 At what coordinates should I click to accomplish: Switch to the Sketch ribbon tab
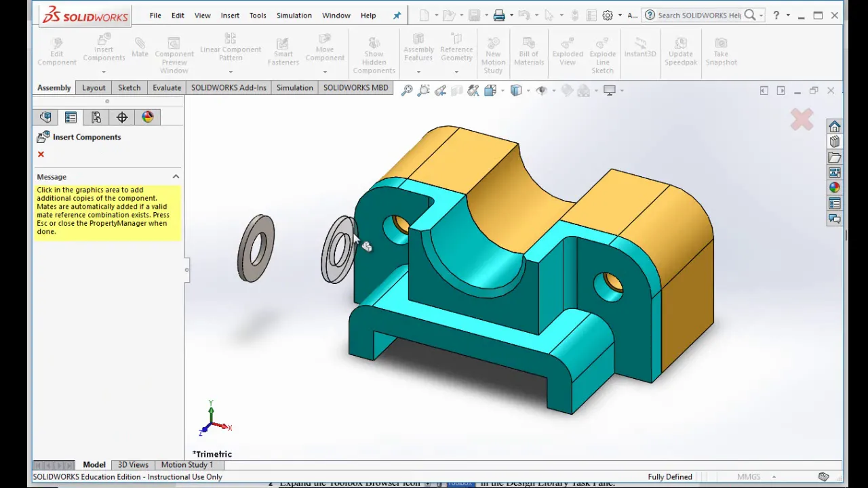(x=129, y=87)
